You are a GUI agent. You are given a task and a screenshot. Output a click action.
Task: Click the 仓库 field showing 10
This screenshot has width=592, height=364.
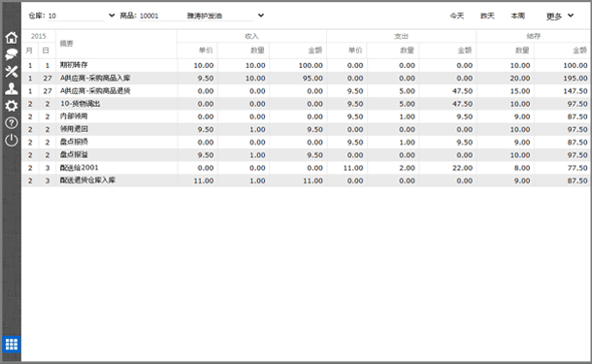(76, 16)
